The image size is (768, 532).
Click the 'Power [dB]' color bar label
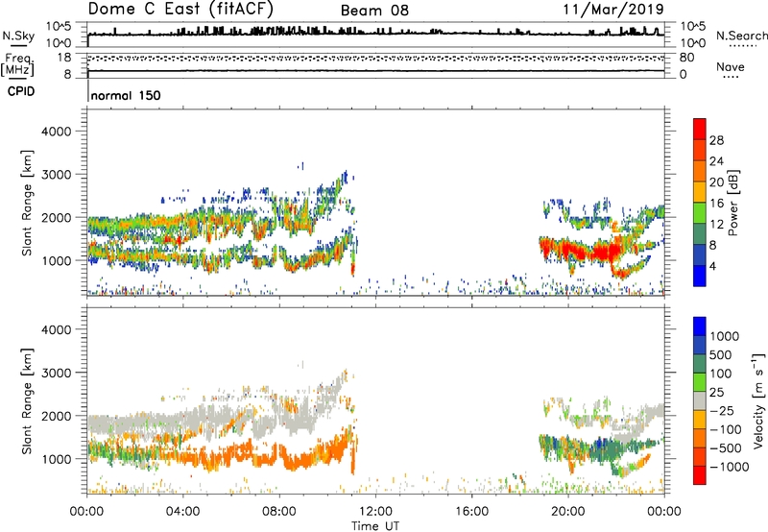point(732,203)
